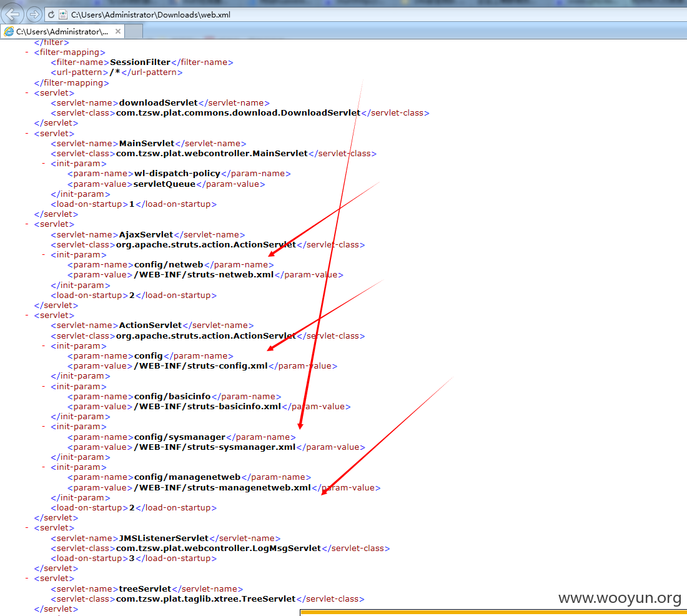This screenshot has height=616, width=687.
Task: Click load-on-startup value 3
Action: click(132, 559)
